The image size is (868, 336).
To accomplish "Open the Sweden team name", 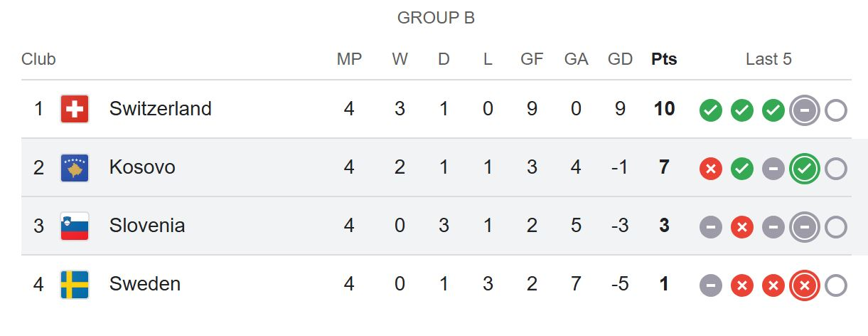I will 145,284.
